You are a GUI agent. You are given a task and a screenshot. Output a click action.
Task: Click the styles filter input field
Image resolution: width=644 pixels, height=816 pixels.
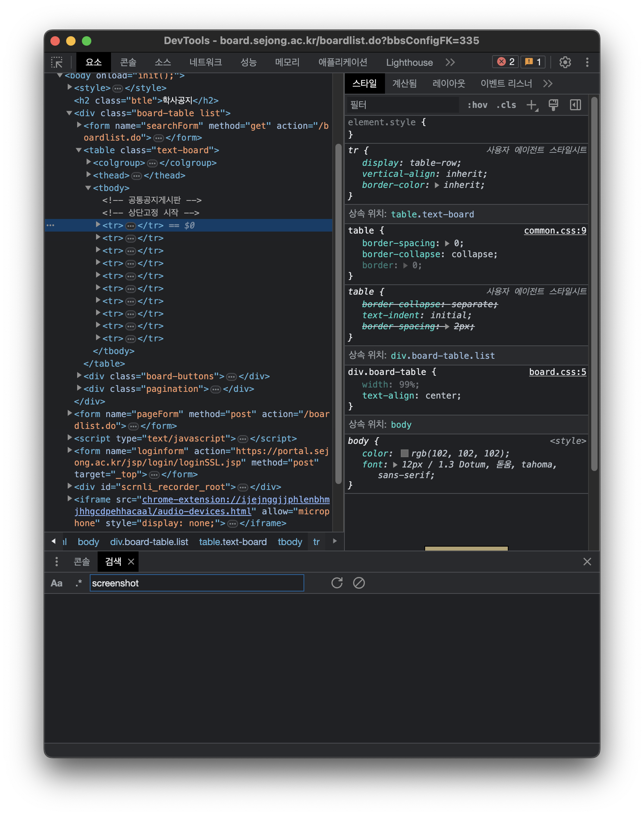(x=403, y=105)
